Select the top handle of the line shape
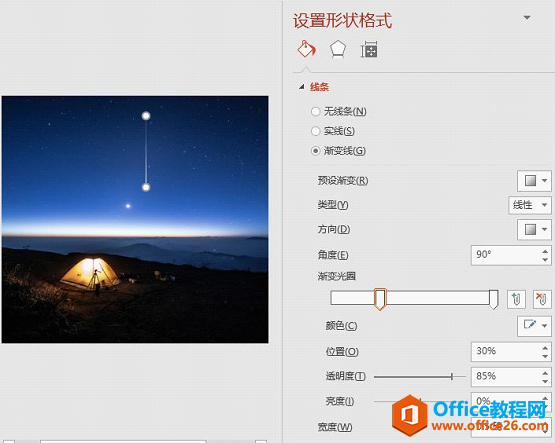The image size is (555, 443). pyautogui.click(x=146, y=116)
